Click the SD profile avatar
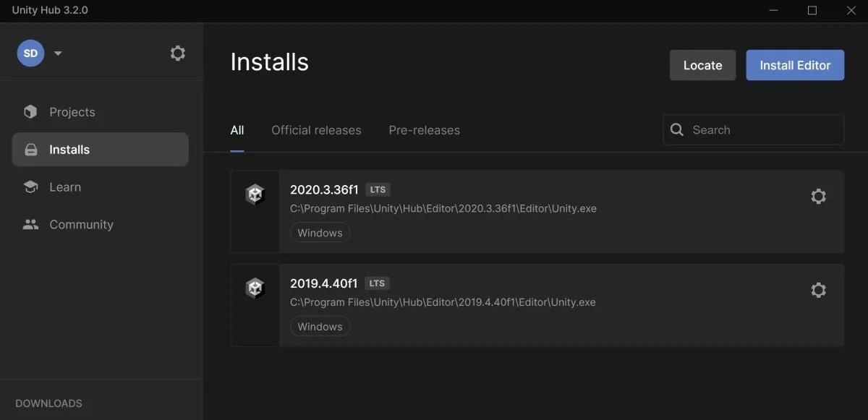The height and width of the screenshot is (420, 868). pyautogui.click(x=30, y=53)
